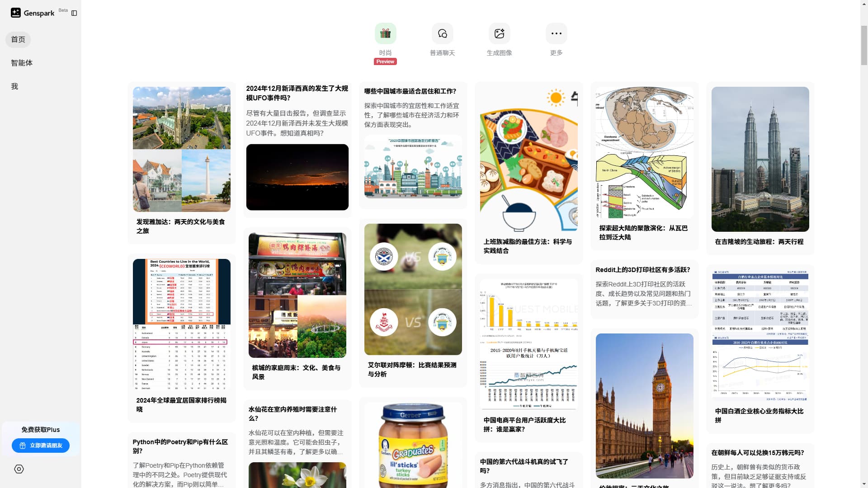Select 首页 in the sidebar
The height and width of the screenshot is (488, 868).
[18, 39]
